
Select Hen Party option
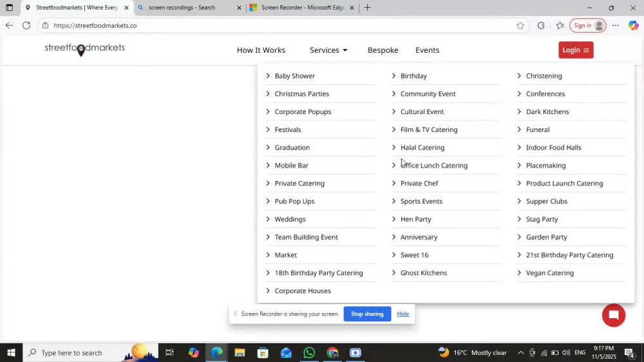tap(415, 219)
